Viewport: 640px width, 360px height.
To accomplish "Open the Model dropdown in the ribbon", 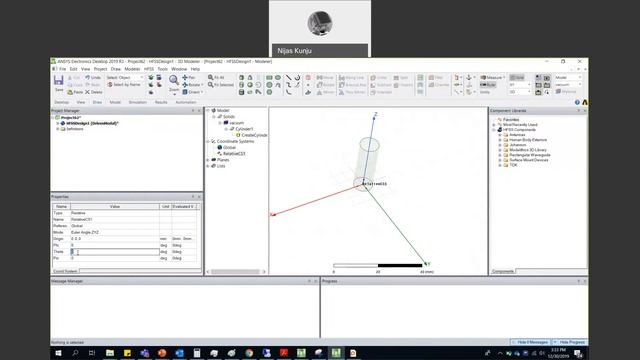I will (x=568, y=78).
